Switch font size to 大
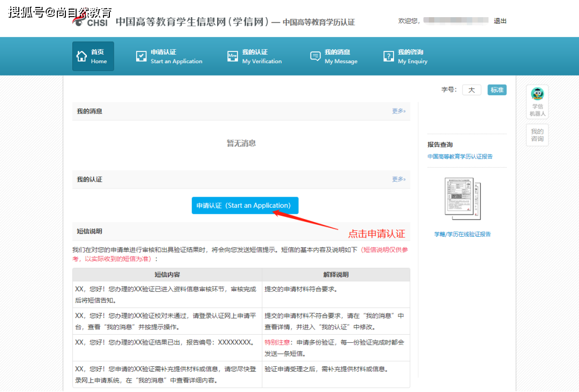The image size is (579, 392). click(x=471, y=89)
